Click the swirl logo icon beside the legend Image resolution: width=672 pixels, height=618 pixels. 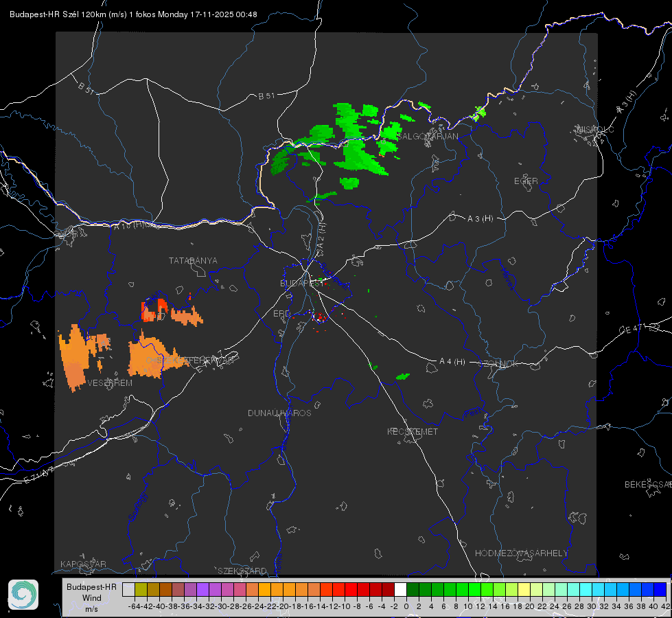tap(23, 595)
